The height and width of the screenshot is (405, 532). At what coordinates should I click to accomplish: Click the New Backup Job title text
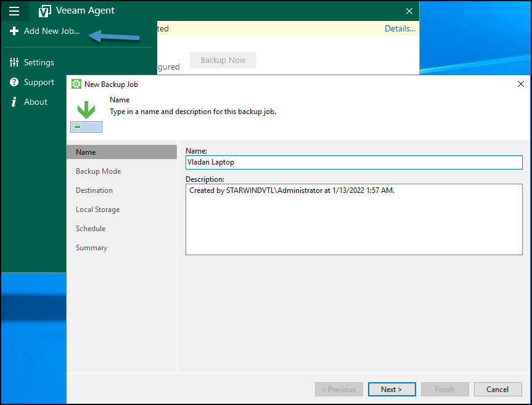tap(112, 84)
